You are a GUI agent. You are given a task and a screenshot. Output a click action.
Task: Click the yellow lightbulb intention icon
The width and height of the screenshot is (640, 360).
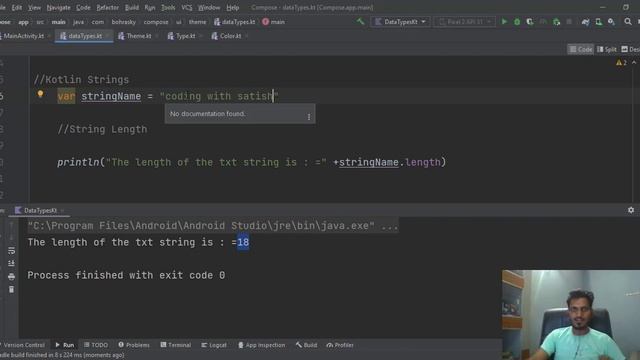(x=40, y=94)
